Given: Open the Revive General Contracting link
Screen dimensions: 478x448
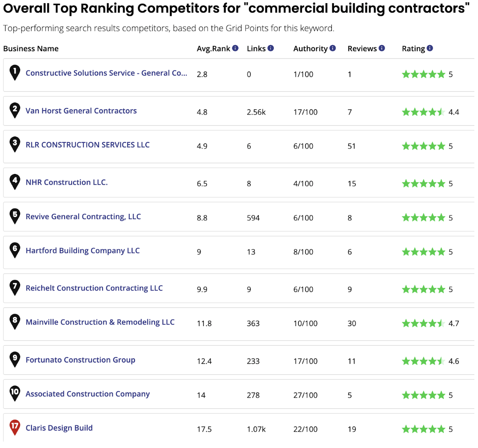Looking at the screenshot, I should 83,217.
